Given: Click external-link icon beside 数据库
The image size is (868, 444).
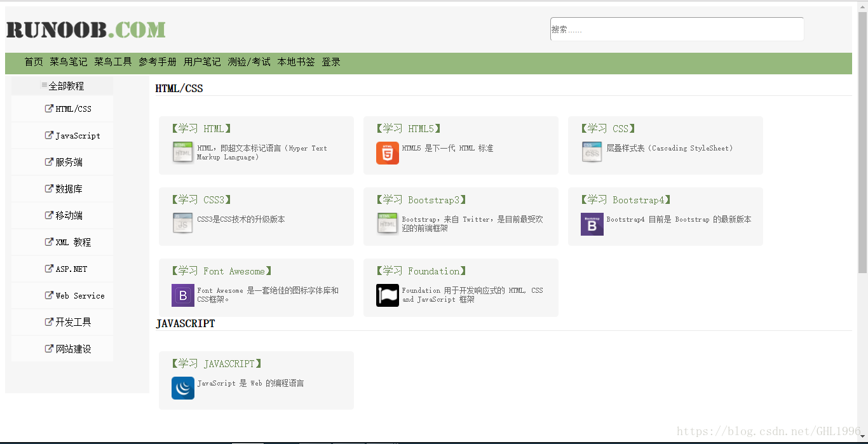Looking at the screenshot, I should coord(49,189).
